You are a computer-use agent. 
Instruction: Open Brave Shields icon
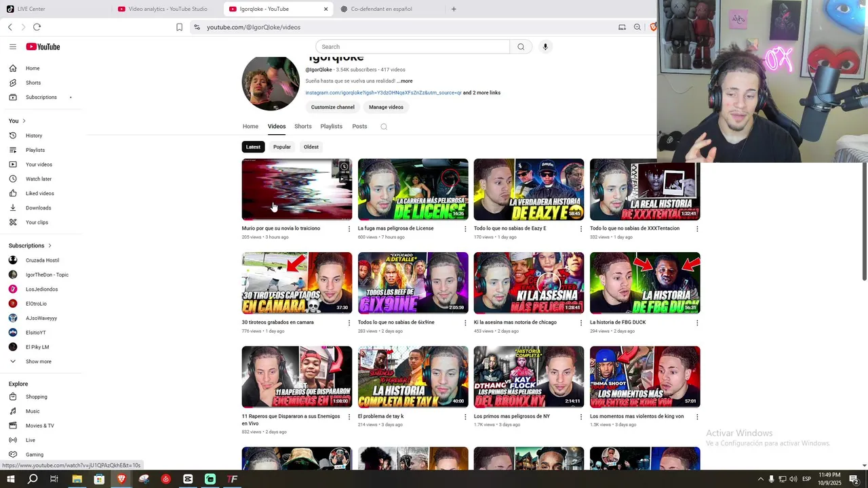[x=653, y=27]
